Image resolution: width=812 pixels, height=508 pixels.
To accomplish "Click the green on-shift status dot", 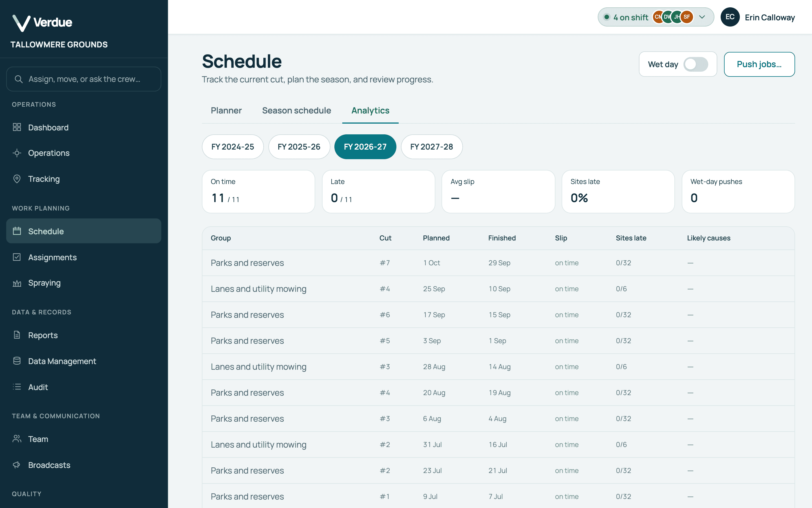I will [x=606, y=17].
